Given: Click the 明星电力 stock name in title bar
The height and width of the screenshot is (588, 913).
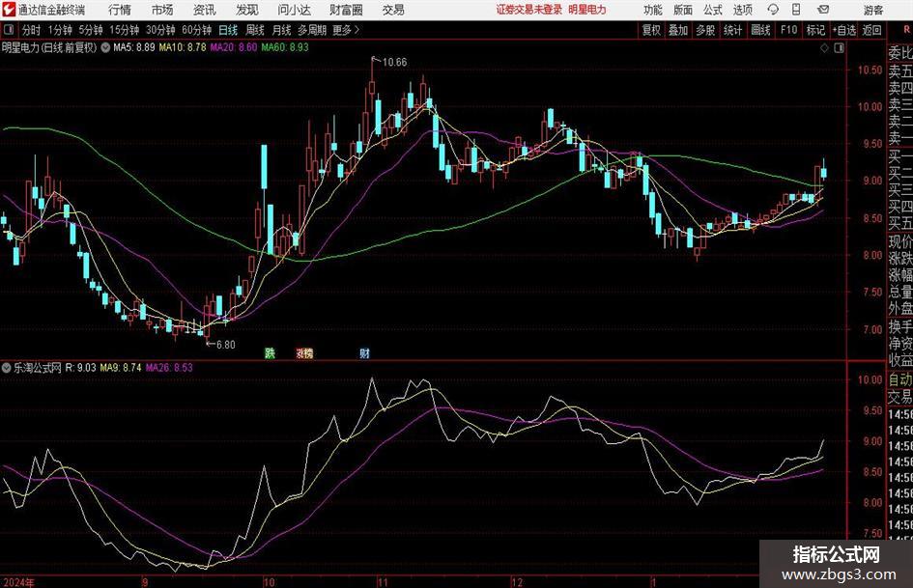Looking at the screenshot, I should [x=587, y=10].
